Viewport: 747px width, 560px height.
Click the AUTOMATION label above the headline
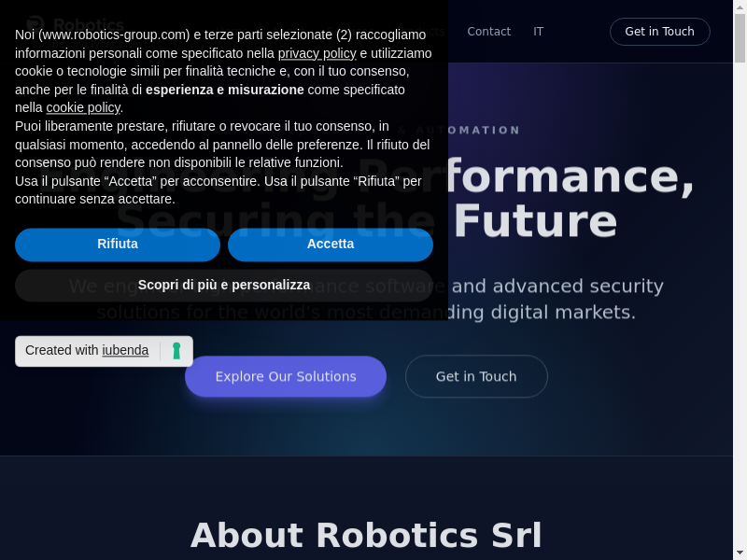pos(468,131)
